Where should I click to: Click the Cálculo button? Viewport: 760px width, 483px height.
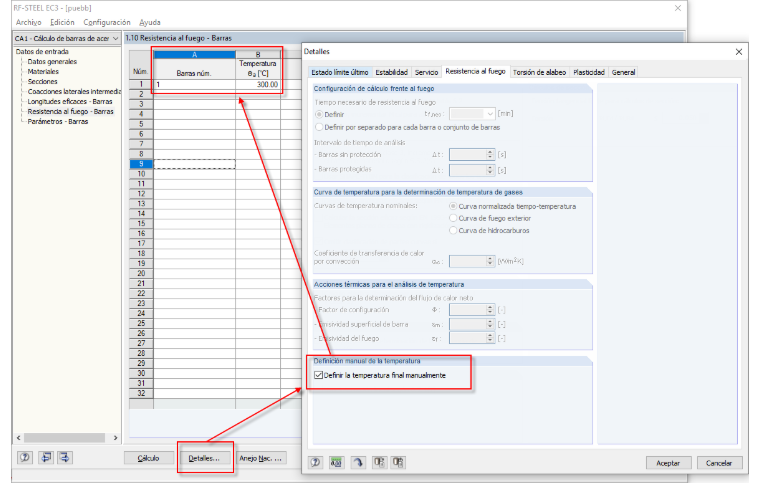coord(148,458)
